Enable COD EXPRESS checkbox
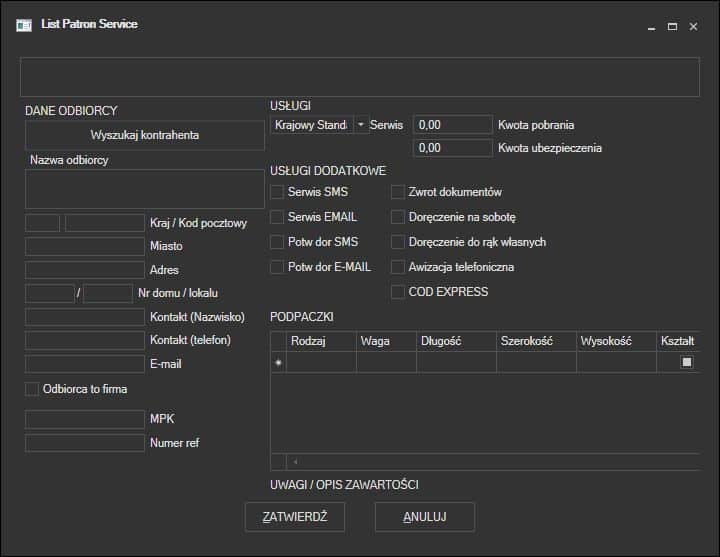 pos(398,292)
